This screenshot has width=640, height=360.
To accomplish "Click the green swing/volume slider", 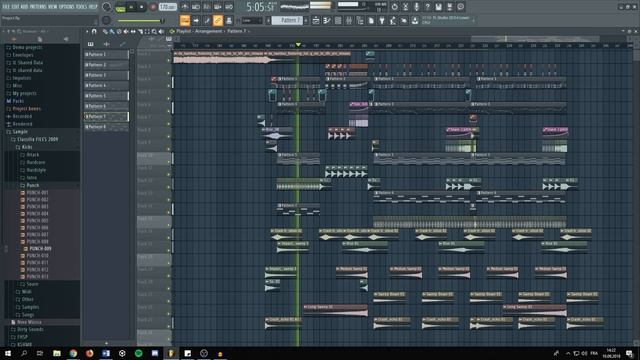I will click(x=141, y=20).
